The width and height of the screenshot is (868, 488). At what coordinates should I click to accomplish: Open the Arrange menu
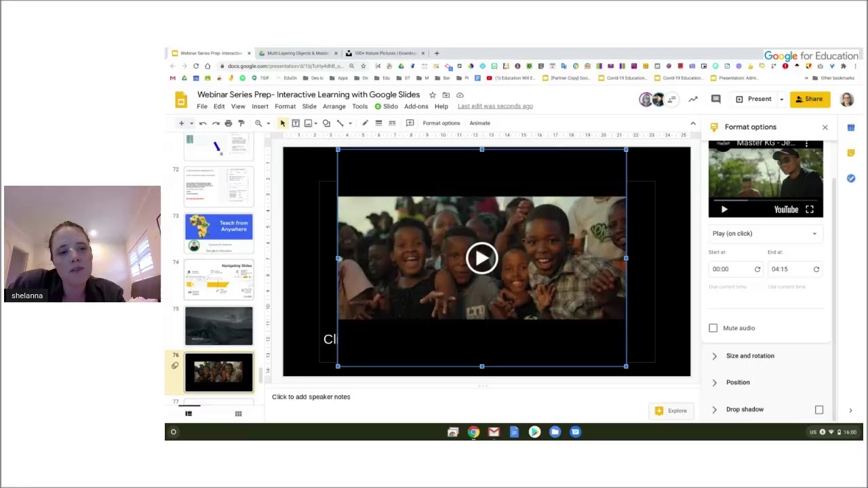(334, 106)
